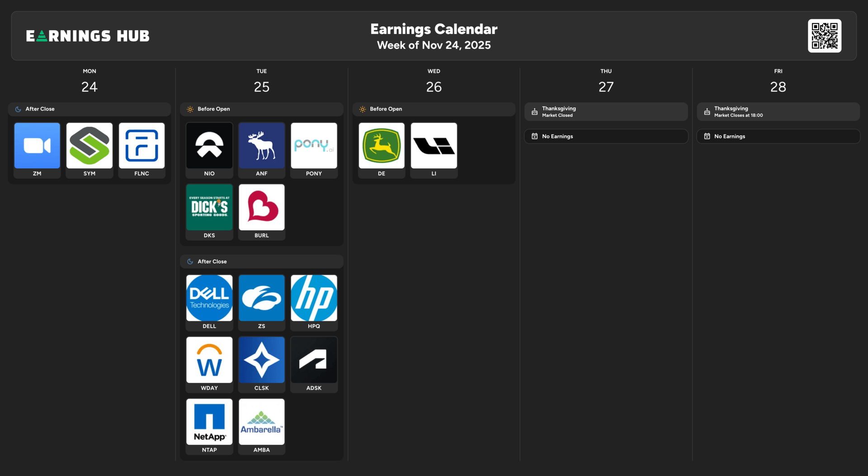Click the moon icon in Tuesday's After Close header
Image resolution: width=868 pixels, height=476 pixels.
point(190,262)
